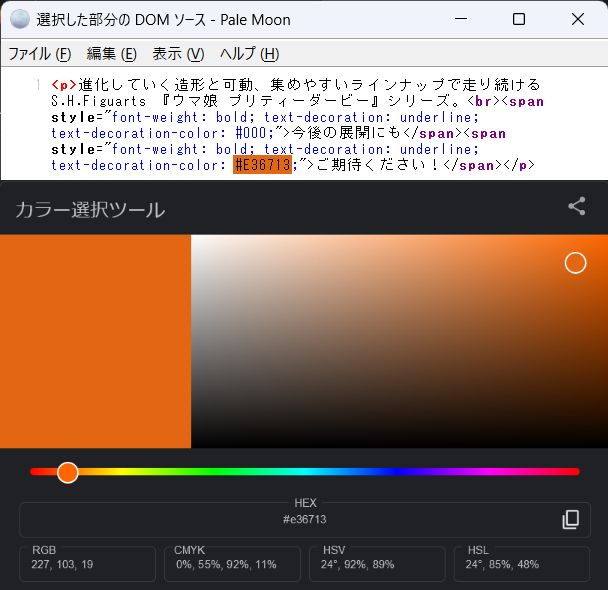Open the ファイル (File) menu
The width and height of the screenshot is (608, 590).
coord(40,54)
